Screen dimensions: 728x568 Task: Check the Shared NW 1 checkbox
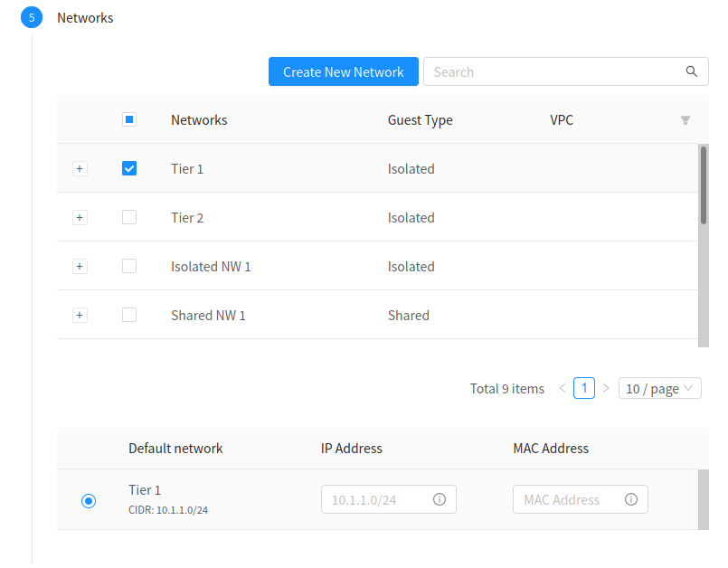[x=129, y=315]
